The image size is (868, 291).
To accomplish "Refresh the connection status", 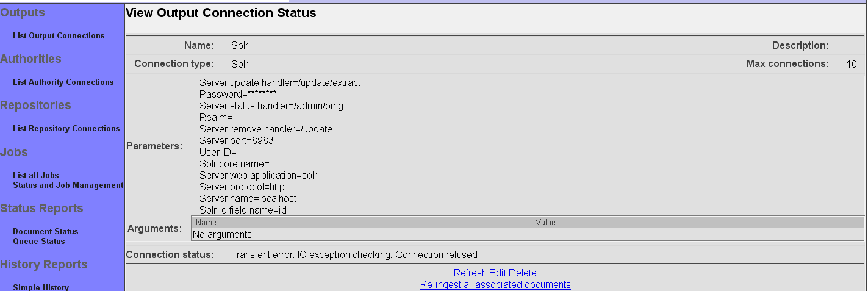I will click(x=470, y=273).
